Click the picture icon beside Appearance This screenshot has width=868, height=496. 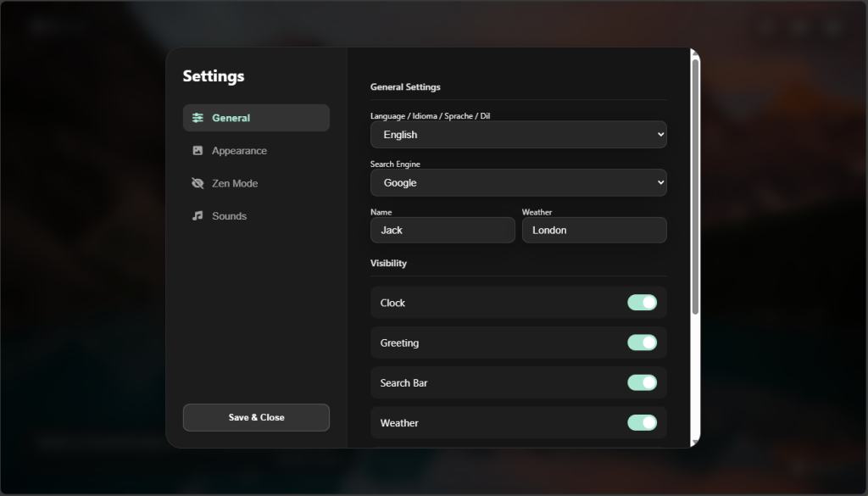tap(198, 151)
